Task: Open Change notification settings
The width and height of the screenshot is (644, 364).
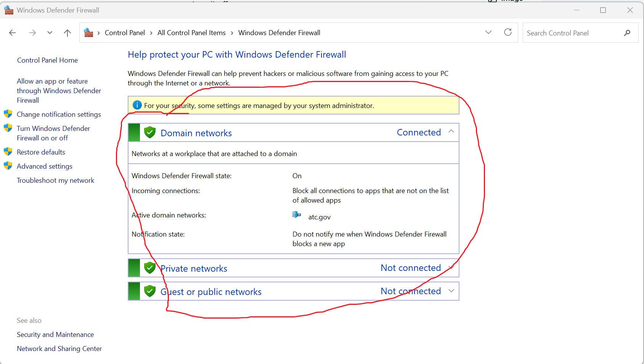Action: point(59,114)
